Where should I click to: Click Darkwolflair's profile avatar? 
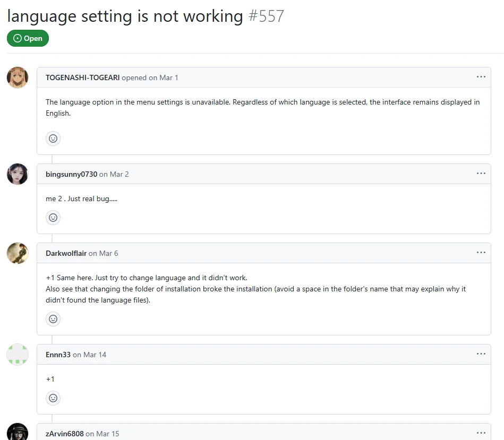18,253
